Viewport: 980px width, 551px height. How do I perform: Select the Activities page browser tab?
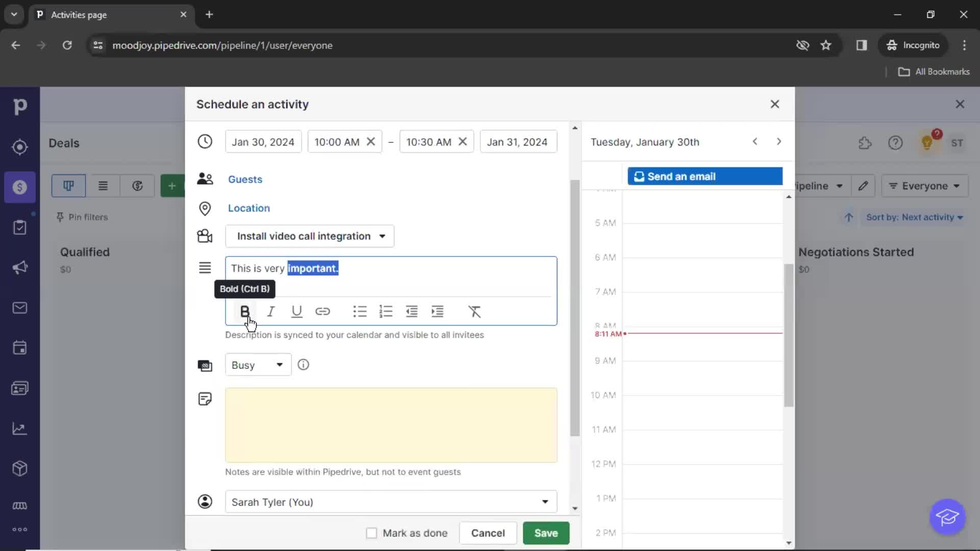coord(111,15)
